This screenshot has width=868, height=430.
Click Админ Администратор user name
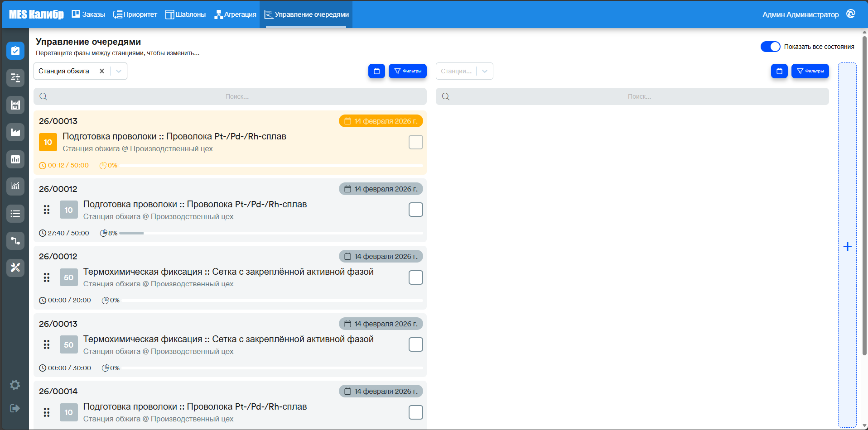coord(800,14)
